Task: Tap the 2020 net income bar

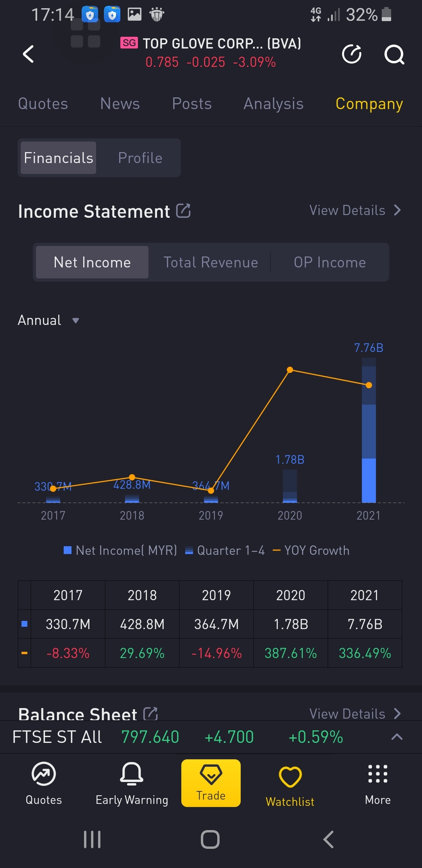Action: pyautogui.click(x=290, y=486)
